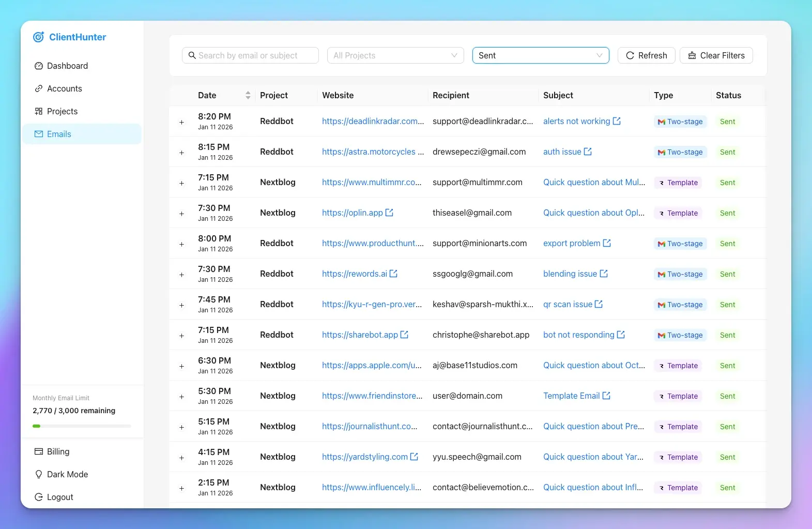Viewport: 812px width, 529px height.
Task: Click external link icon beside https://rewords.ai
Action: point(393,274)
